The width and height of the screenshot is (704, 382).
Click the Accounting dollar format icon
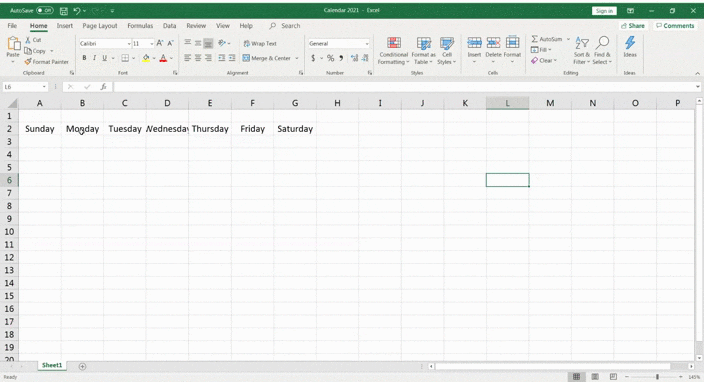pos(313,58)
